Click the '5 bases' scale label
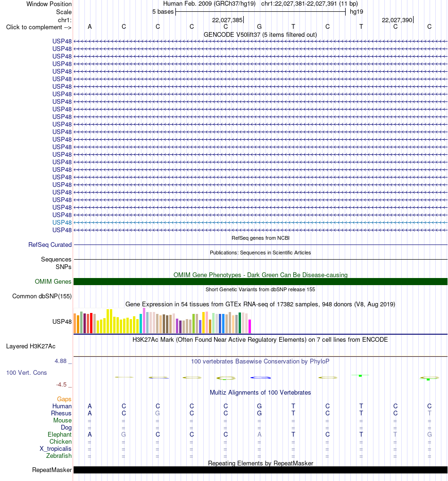 pos(163,12)
